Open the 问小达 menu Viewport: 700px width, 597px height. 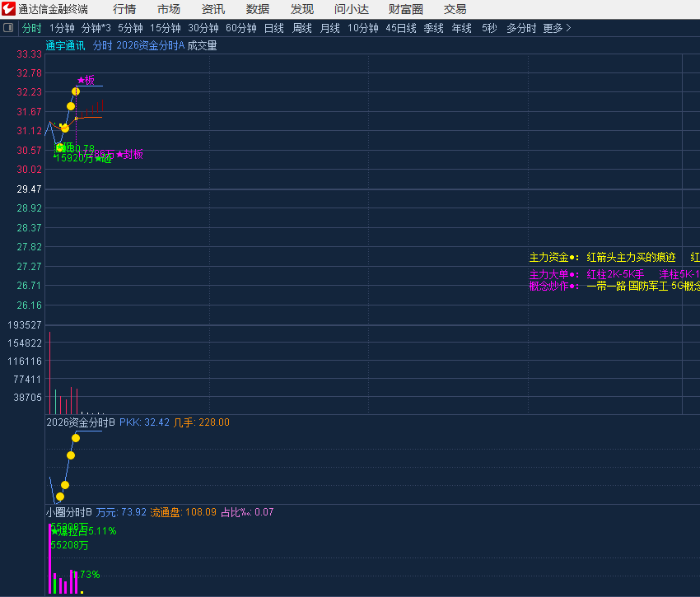352,9
